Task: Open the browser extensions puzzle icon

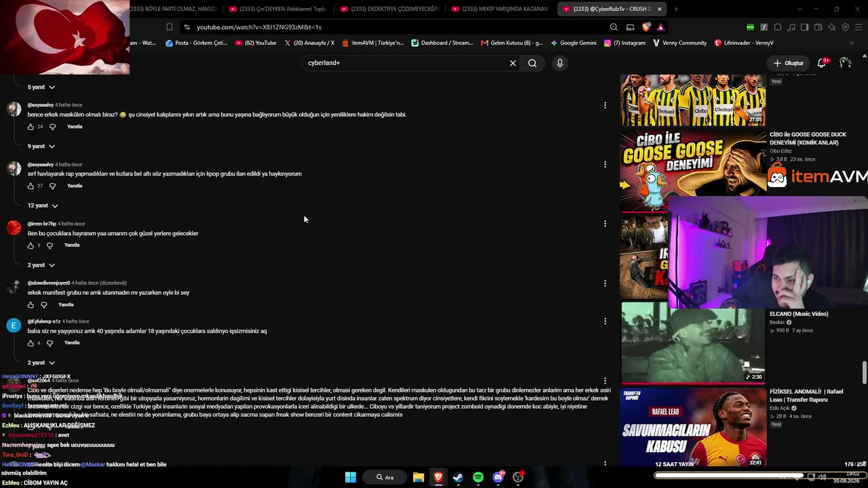Action: [778, 27]
